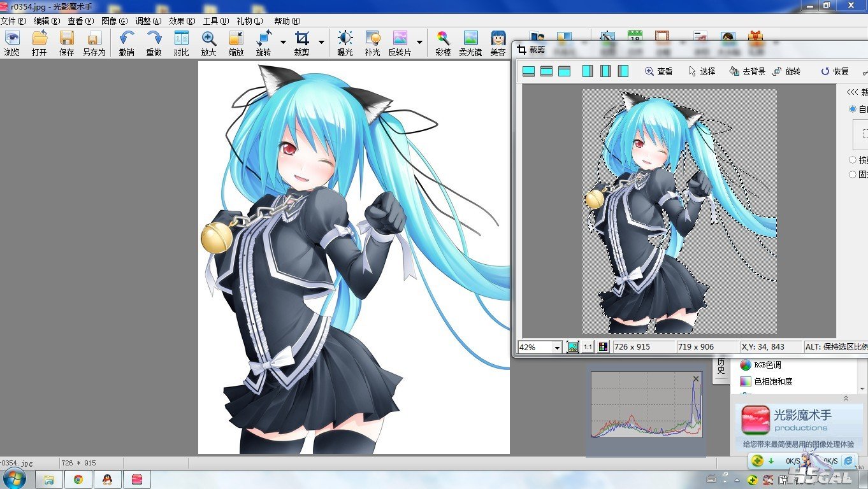Open the 对比 compare view
Viewport: 868px width, 489px height.
coord(181,44)
